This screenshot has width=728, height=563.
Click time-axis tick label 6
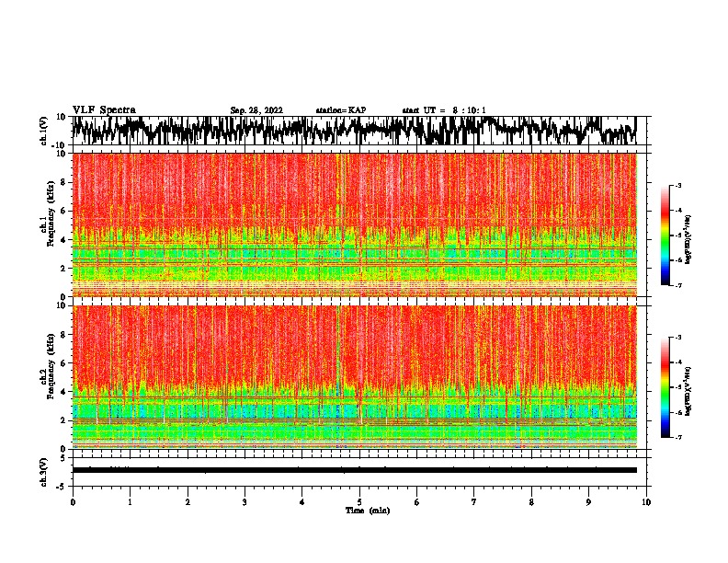[x=417, y=502]
